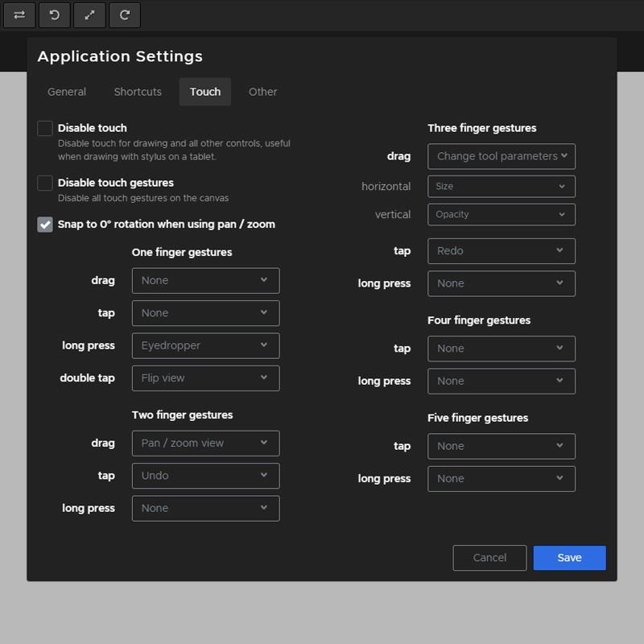
Task: Click the rotate counter-clockwise toolbar icon
Action: [55, 15]
